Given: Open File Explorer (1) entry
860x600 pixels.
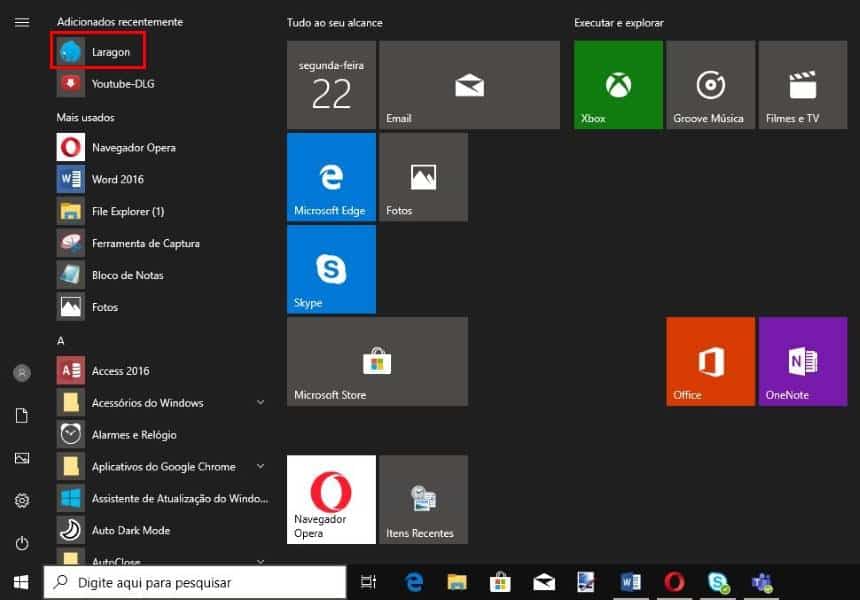Looking at the screenshot, I should (x=162, y=211).
